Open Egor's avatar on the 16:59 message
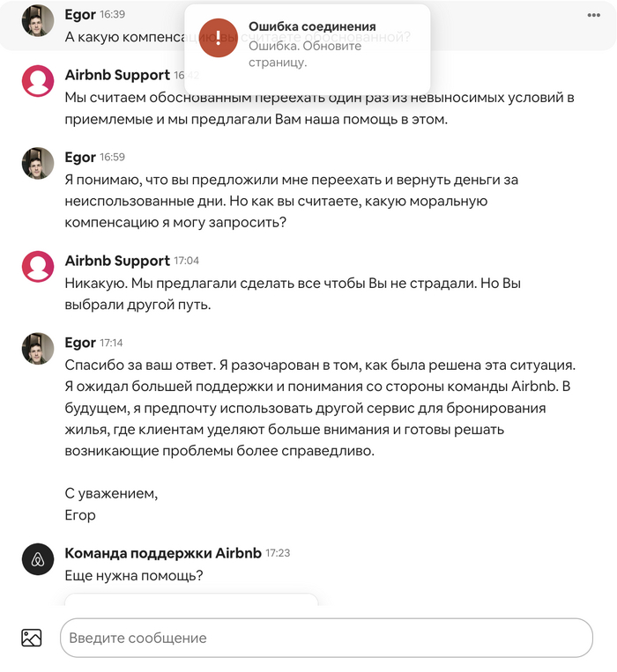The width and height of the screenshot is (617, 672). tap(38, 163)
